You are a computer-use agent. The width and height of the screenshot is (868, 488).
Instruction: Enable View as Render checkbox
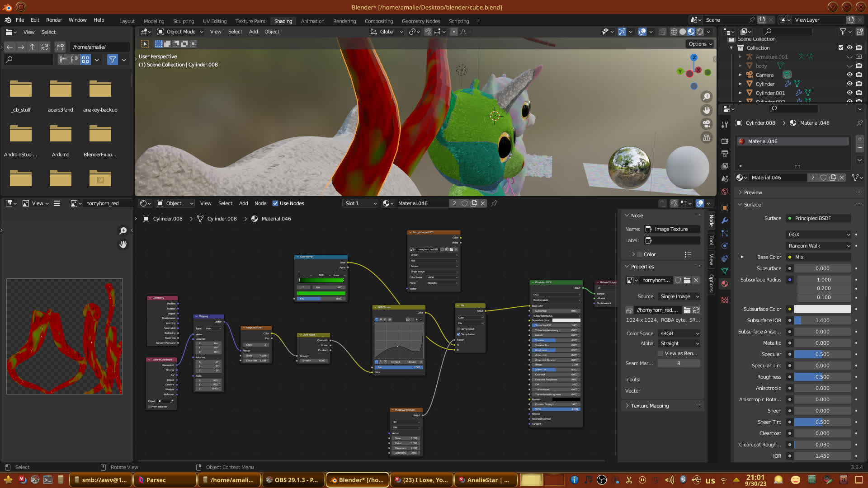(x=660, y=353)
